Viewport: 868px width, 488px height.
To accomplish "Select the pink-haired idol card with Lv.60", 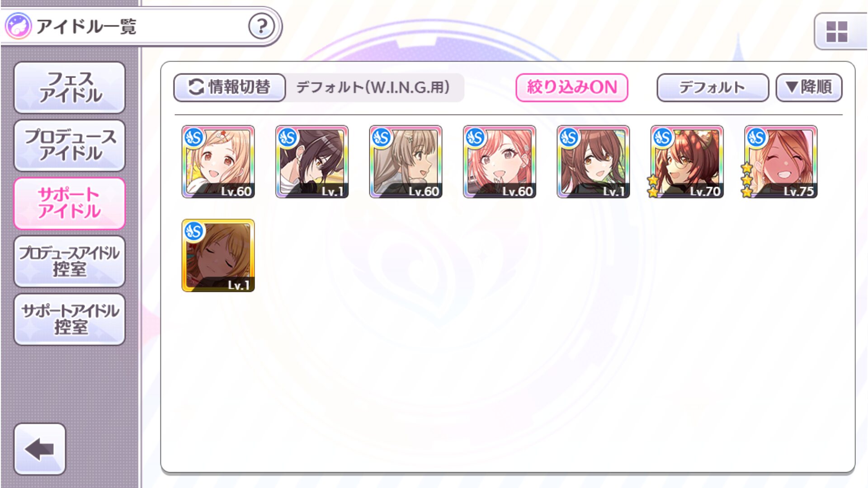I will [x=500, y=162].
